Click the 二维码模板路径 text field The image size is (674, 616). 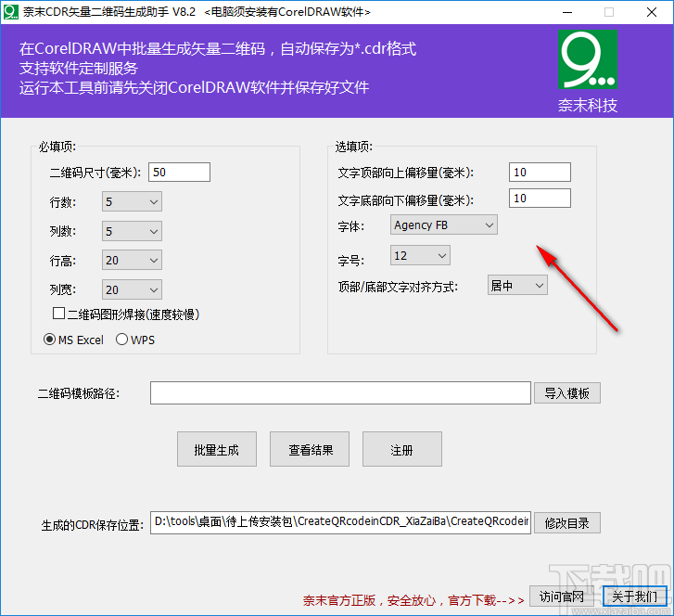[x=340, y=392]
